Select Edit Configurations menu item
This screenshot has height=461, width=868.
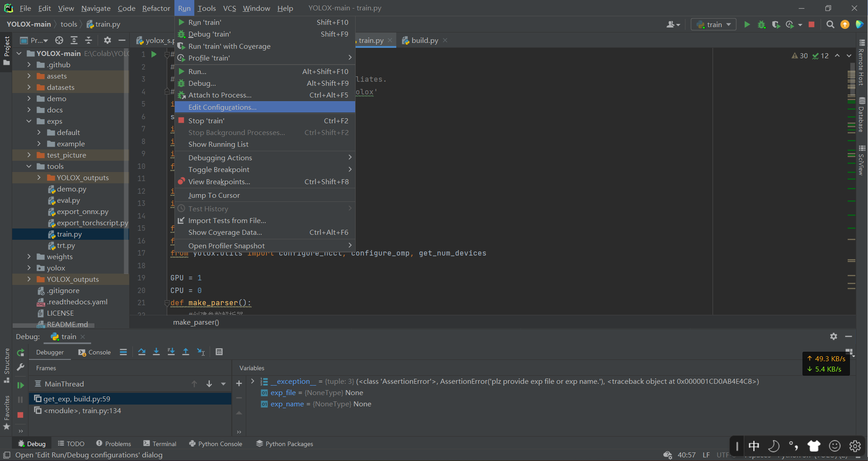pyautogui.click(x=265, y=107)
